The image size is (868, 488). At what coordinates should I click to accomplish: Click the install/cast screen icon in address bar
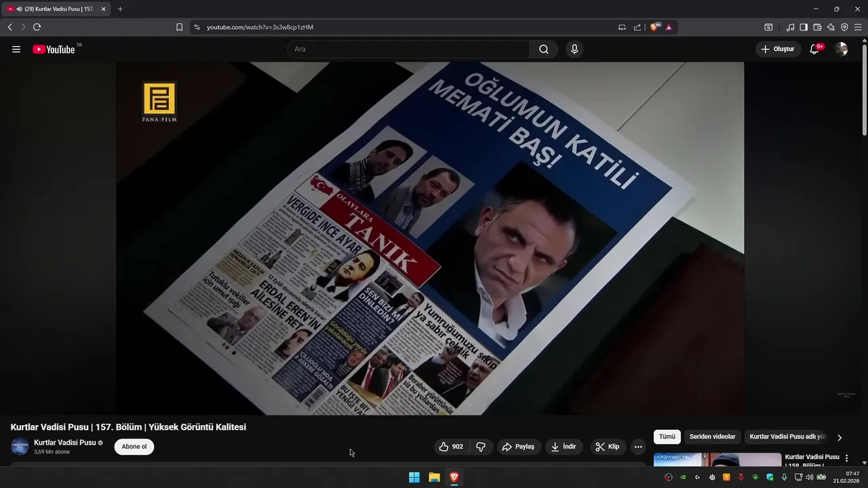click(x=622, y=27)
